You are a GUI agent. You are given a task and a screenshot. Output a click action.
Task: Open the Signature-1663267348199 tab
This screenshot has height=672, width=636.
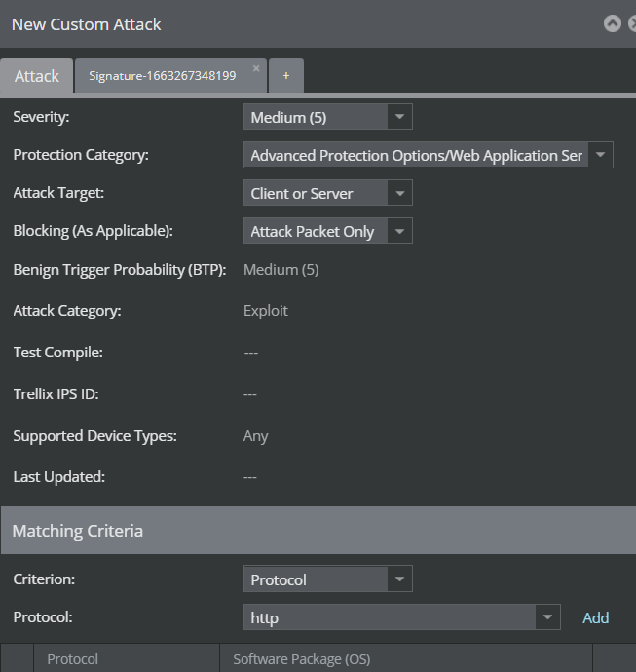163,76
